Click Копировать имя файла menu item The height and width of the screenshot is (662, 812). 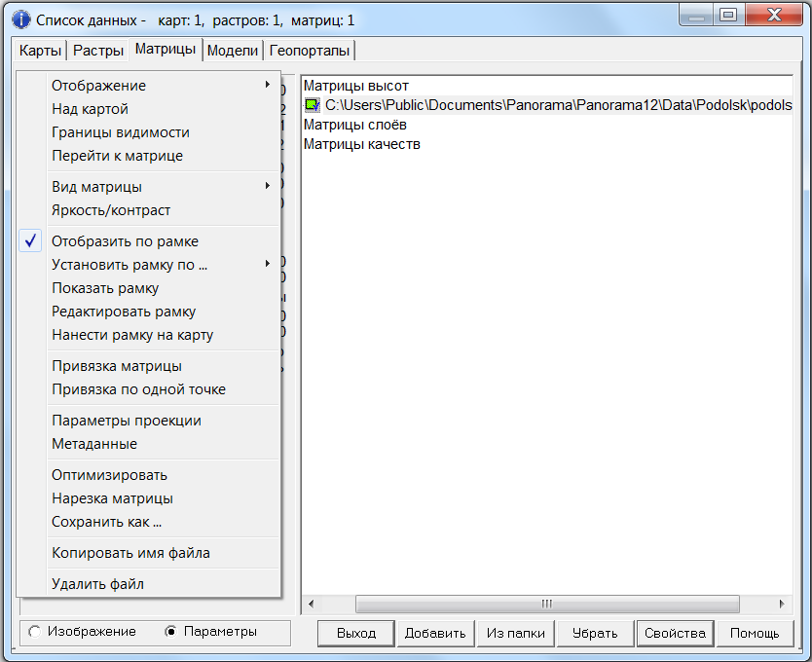coord(130,553)
